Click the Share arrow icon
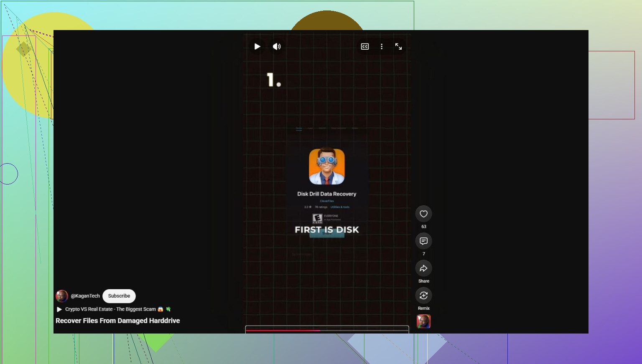 (423, 268)
